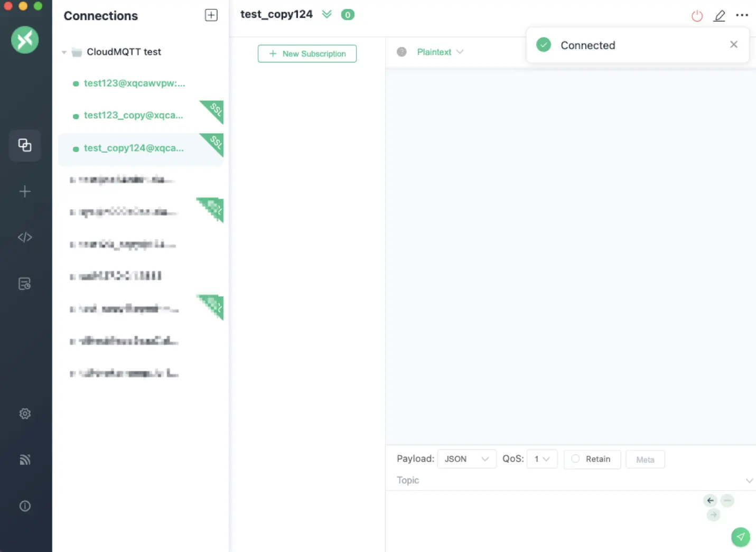This screenshot has height=552, width=756.
Task: Open the About info icon in sidebar
Action: 25,506
